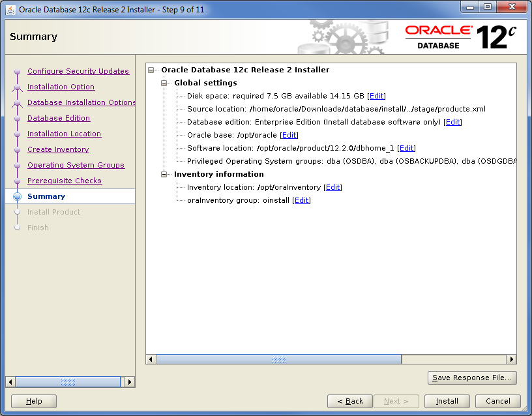Collapse the Global settings tree node
Viewport: 532px width, 416px height.
(x=164, y=83)
